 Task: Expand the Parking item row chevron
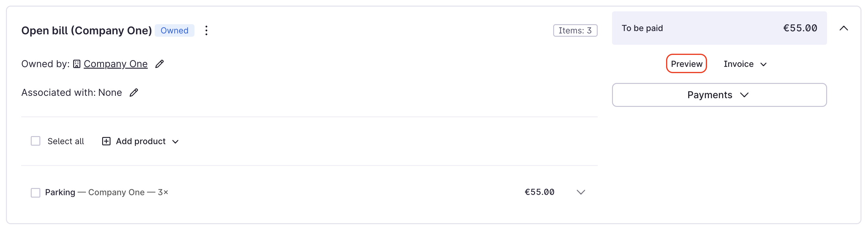(580, 192)
